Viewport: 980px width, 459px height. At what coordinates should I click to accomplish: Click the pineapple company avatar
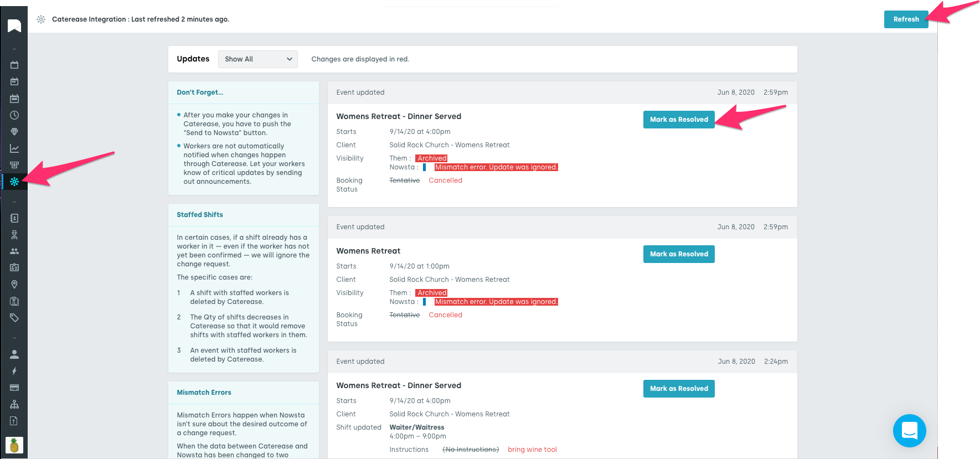tap(14, 445)
